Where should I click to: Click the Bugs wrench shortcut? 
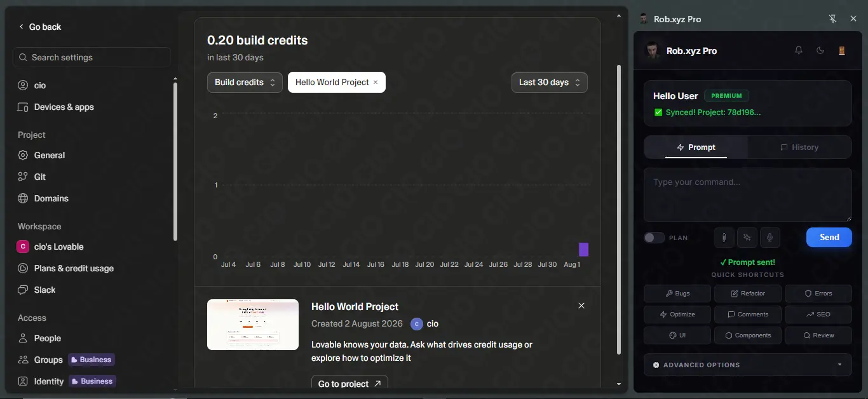coord(677,294)
